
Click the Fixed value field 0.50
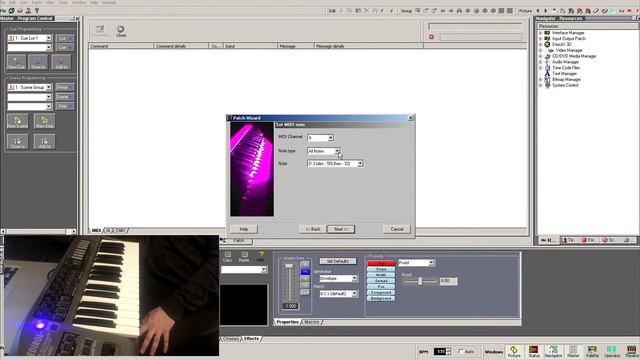[448, 281]
